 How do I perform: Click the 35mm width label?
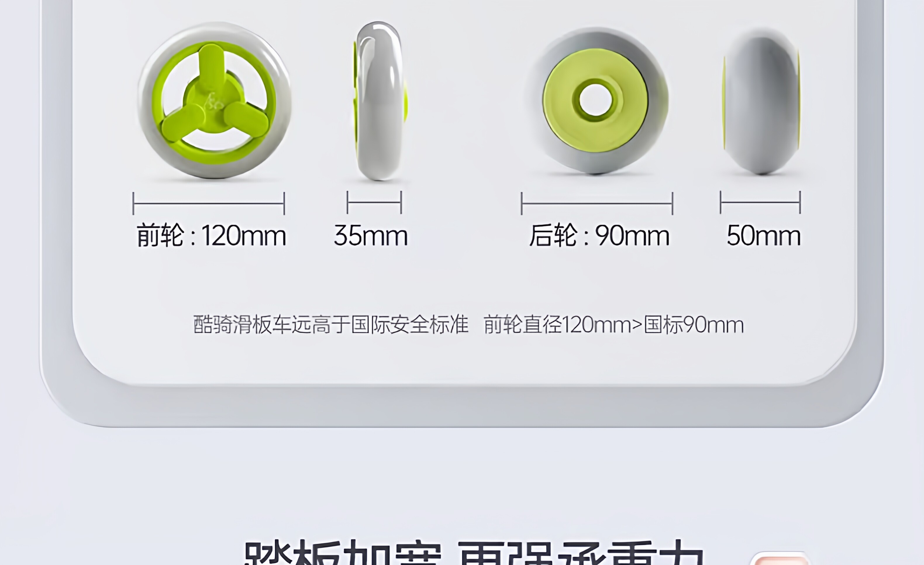point(370,236)
